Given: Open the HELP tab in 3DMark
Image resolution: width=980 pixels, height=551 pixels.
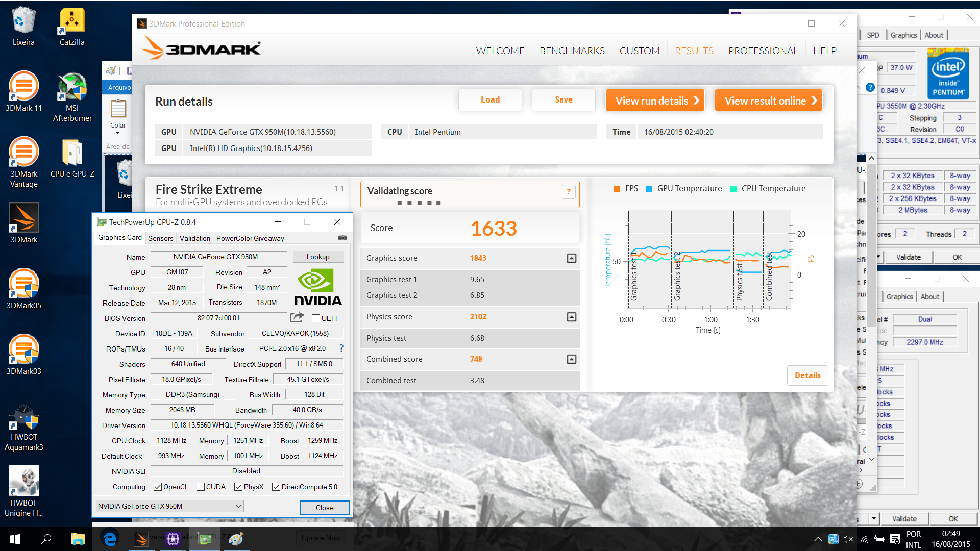Looking at the screenshot, I should click(825, 51).
